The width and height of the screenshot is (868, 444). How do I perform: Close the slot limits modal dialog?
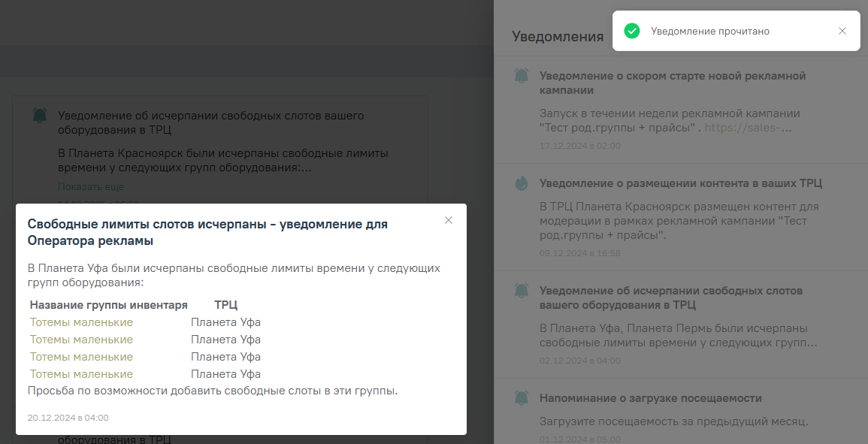[x=449, y=220]
